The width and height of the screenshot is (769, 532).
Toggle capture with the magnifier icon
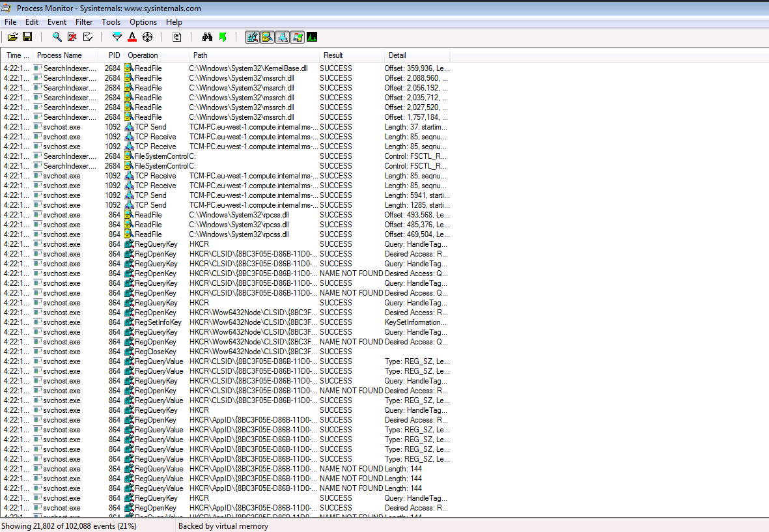(x=57, y=37)
